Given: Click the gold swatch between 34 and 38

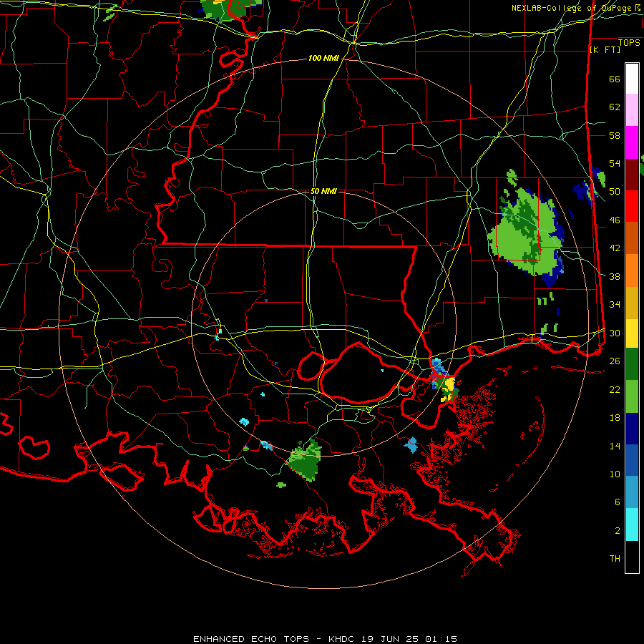Looking at the screenshot, I should click(632, 303).
